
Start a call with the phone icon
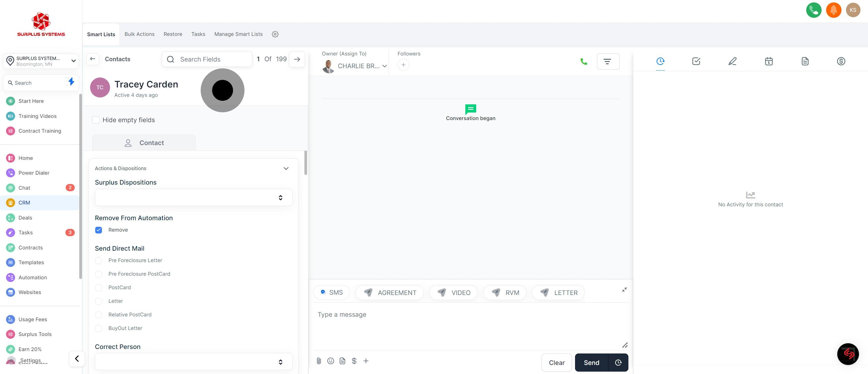point(583,61)
